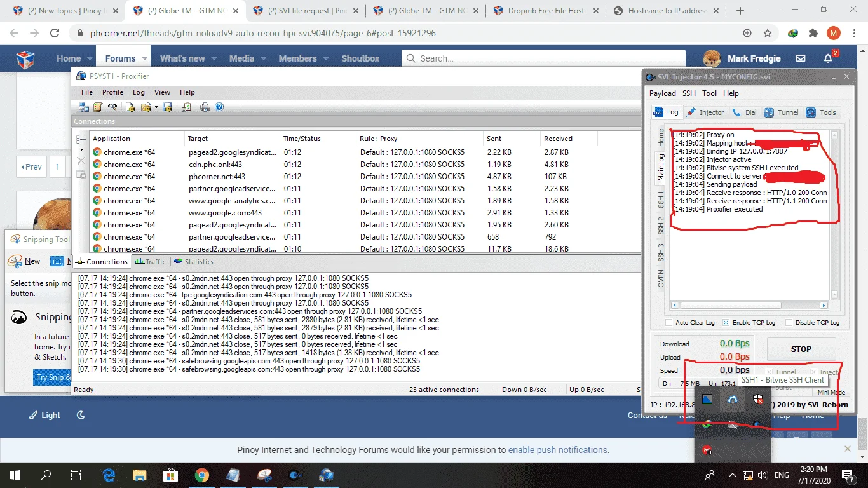Switch to the Traffic tab in Proxifier
868x488 pixels.
point(150,262)
